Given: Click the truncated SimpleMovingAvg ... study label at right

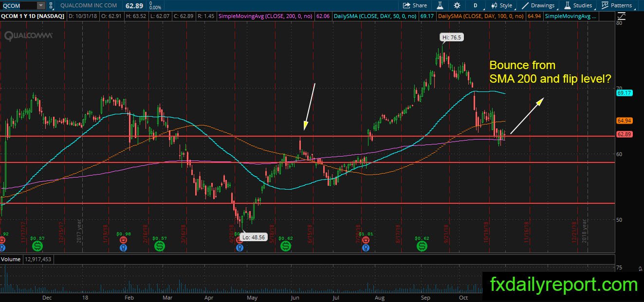Looking at the screenshot, I should click(x=571, y=17).
